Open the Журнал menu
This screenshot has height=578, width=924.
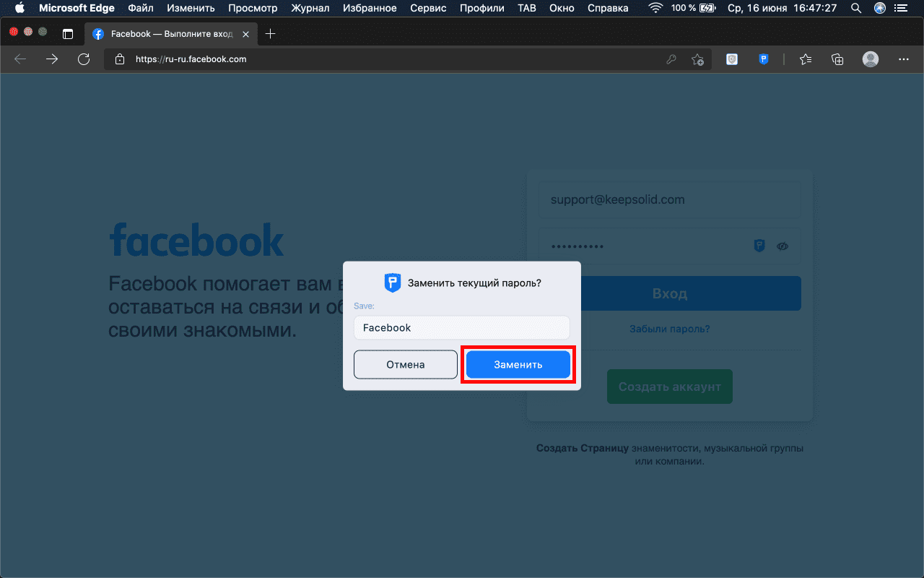[310, 8]
